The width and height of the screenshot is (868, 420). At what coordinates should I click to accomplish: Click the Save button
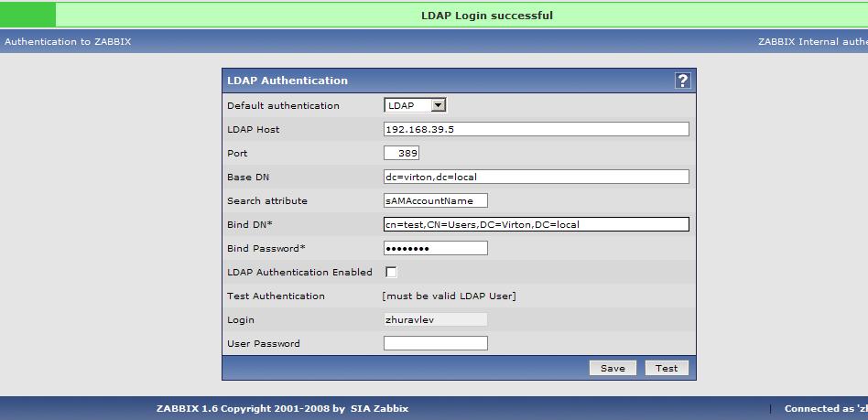click(x=613, y=368)
